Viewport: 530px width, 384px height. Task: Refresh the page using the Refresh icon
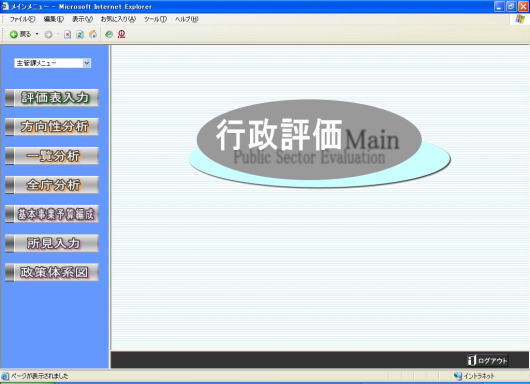point(80,34)
